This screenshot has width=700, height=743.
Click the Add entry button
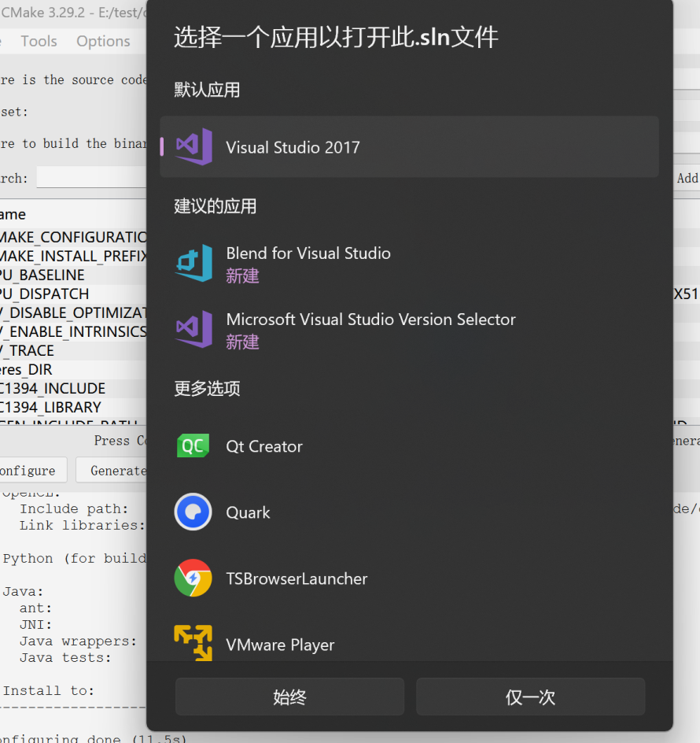[688, 178]
